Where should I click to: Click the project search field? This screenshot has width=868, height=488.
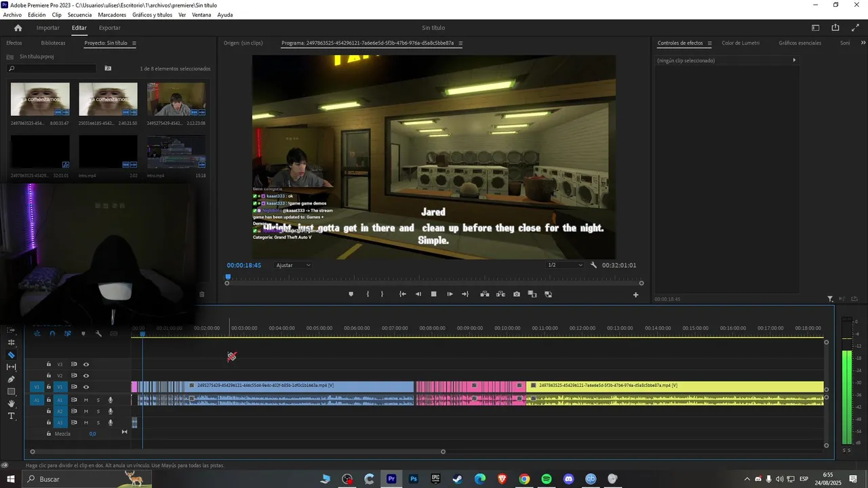52,68
